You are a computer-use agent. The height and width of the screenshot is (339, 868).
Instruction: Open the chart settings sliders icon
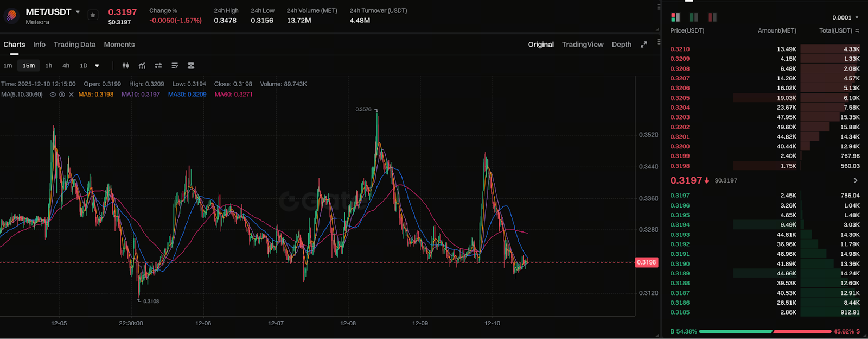click(158, 66)
